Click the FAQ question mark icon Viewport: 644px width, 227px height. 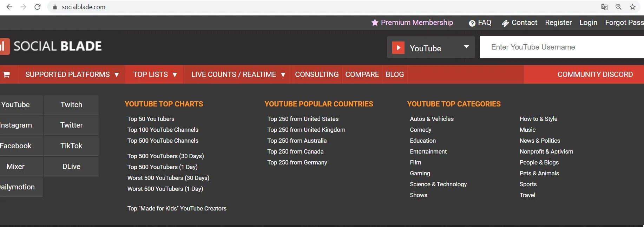point(472,23)
